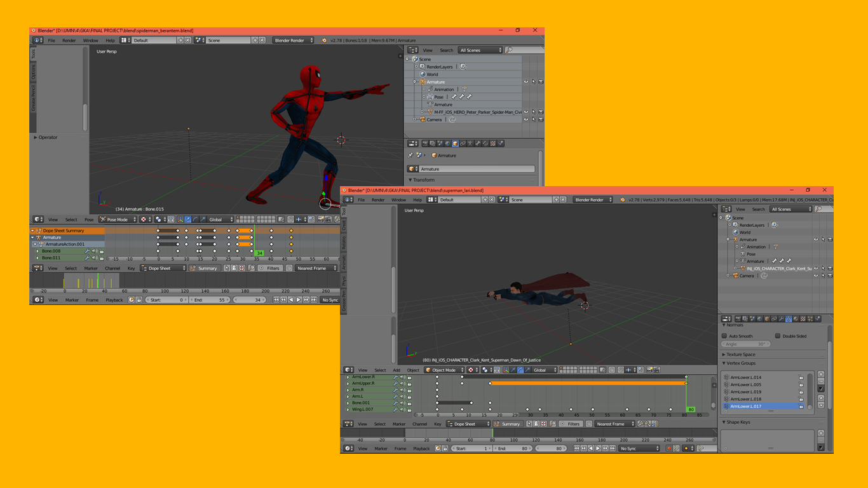Select rotate manipulator arc in spiderman viewport header
This screenshot has width=868, height=488.
[195, 219]
